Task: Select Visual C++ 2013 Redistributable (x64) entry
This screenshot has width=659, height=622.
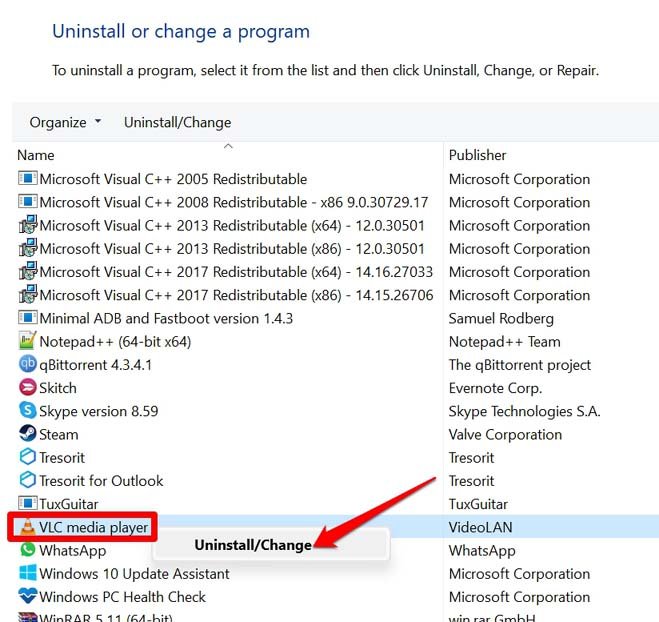Action: tap(232, 225)
